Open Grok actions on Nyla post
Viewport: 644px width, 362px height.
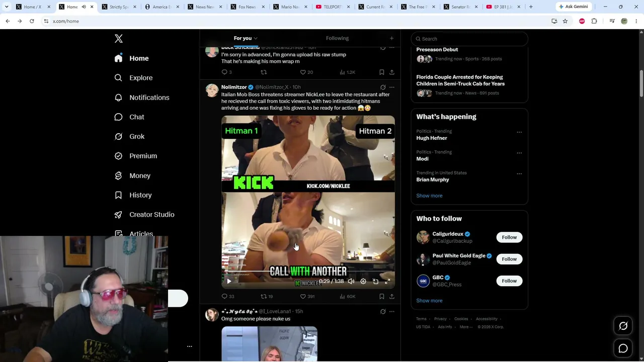pyautogui.click(x=383, y=312)
